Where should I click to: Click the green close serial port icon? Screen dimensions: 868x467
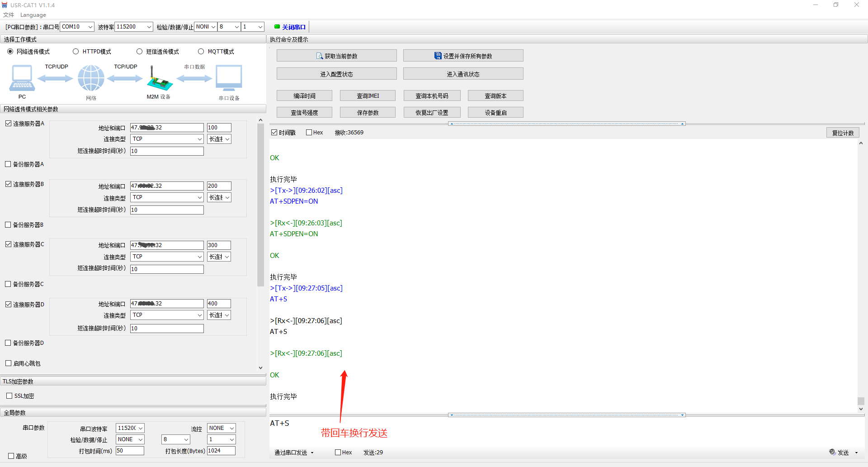click(277, 27)
